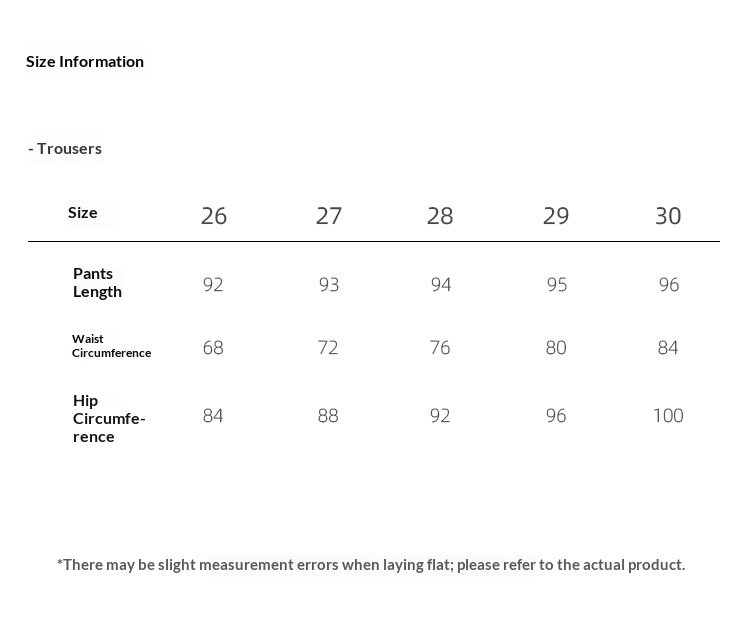The image size is (750, 627).
Task: Click the Hip Circumference row label
Action: [x=109, y=418]
